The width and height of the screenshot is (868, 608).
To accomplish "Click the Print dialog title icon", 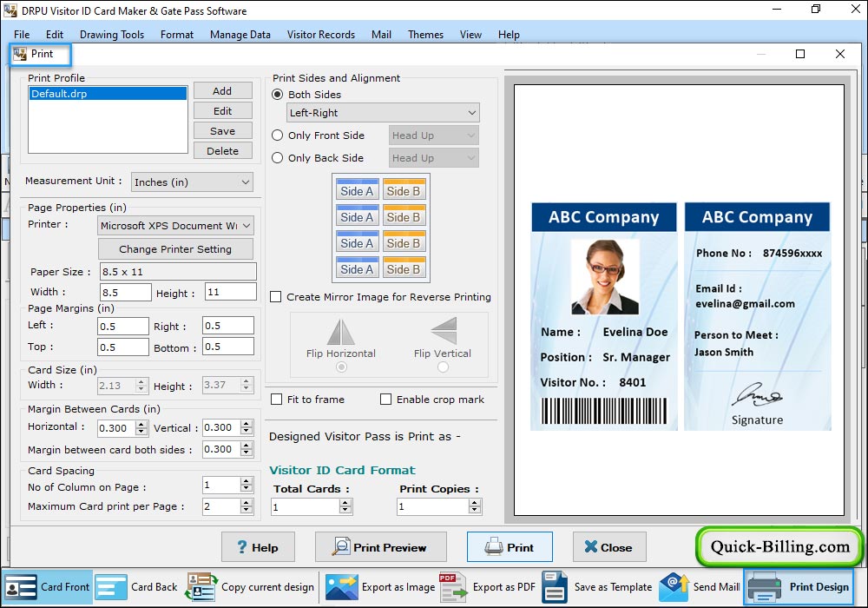I will tap(20, 54).
